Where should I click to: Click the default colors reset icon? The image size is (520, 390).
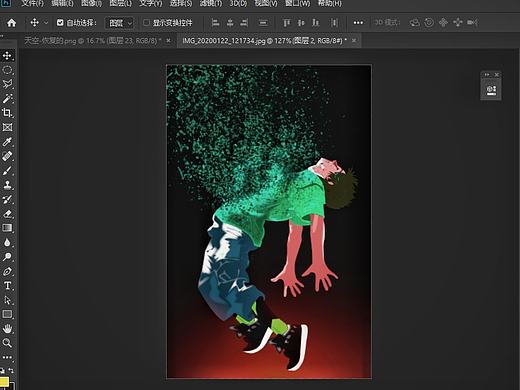coord(2,370)
